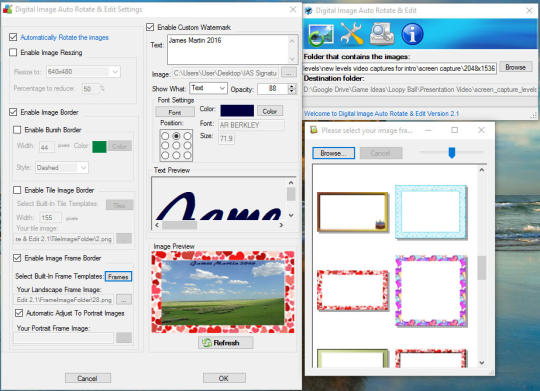The image size is (540, 391).
Task: Select the purple balloons frame thumbnail
Action: tap(431, 290)
